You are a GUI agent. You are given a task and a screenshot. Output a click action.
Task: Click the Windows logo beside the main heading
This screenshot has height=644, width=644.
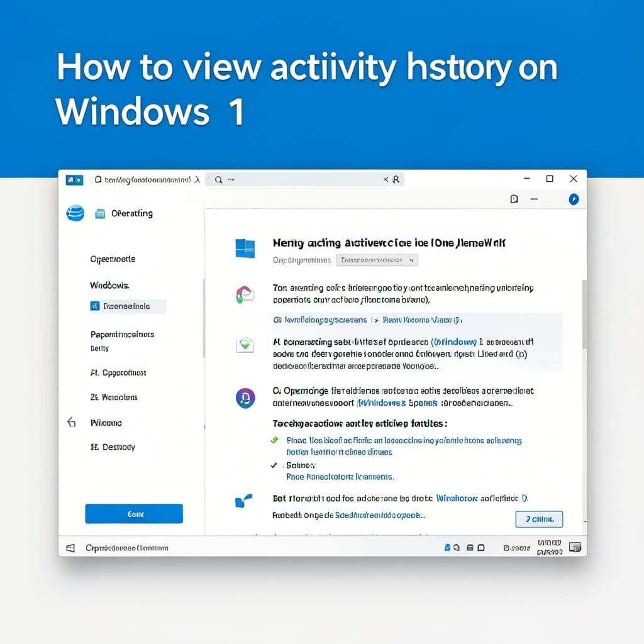pos(245,248)
